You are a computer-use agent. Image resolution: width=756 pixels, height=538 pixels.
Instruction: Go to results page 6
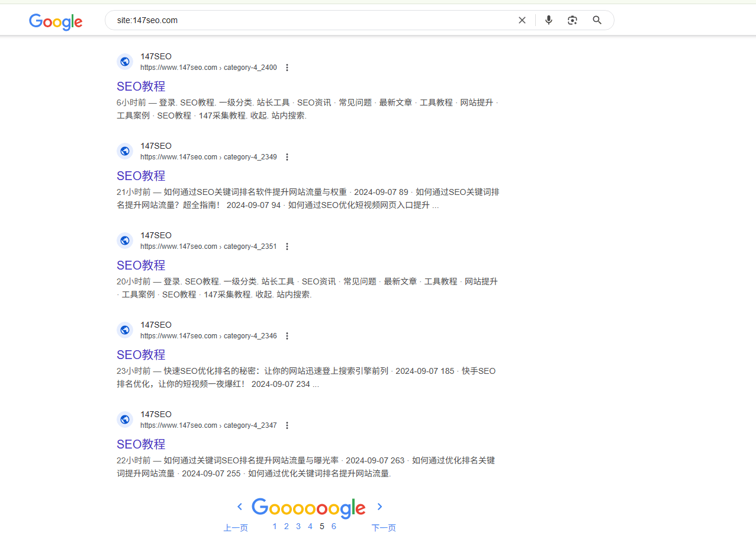[x=334, y=526]
